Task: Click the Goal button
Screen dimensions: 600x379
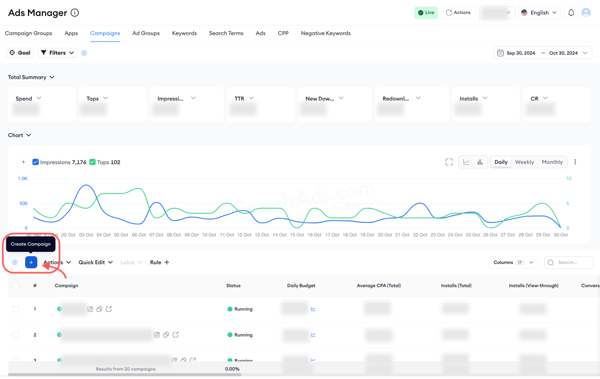Action: [x=20, y=53]
